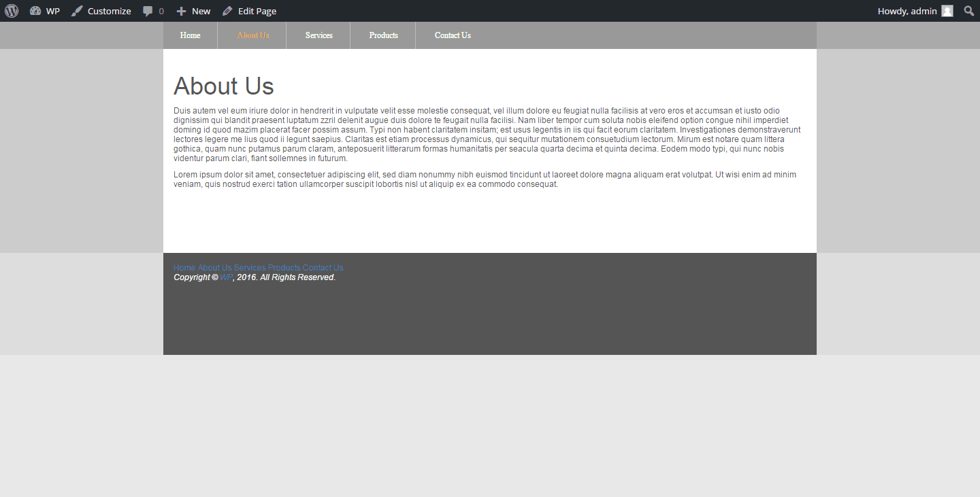Go to Home in top navigation
The image size is (980, 497).
click(x=190, y=35)
